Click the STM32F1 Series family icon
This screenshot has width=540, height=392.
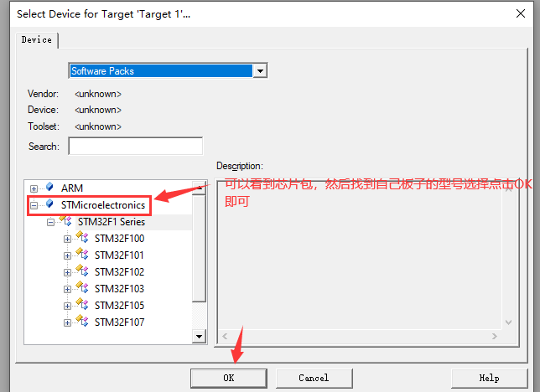[65, 222]
